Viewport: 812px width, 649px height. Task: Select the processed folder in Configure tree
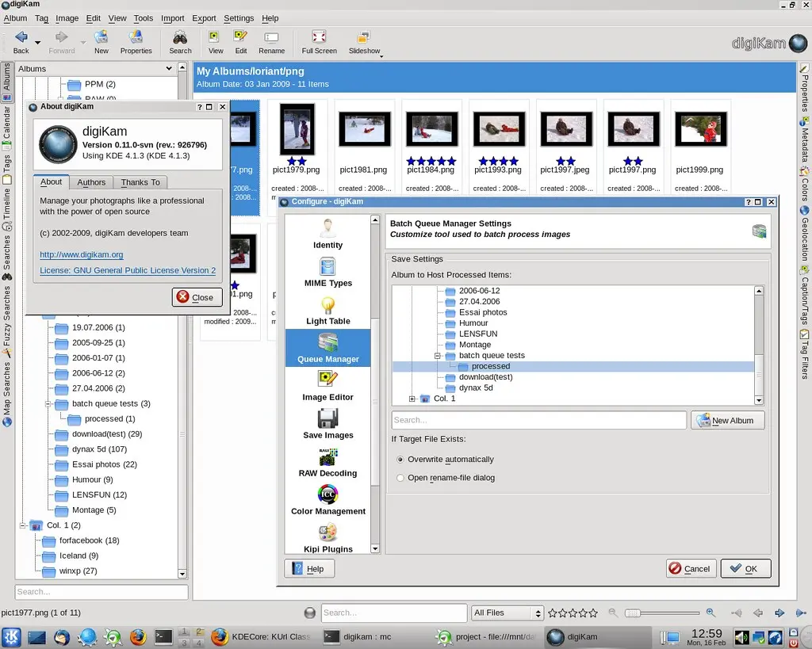490,366
